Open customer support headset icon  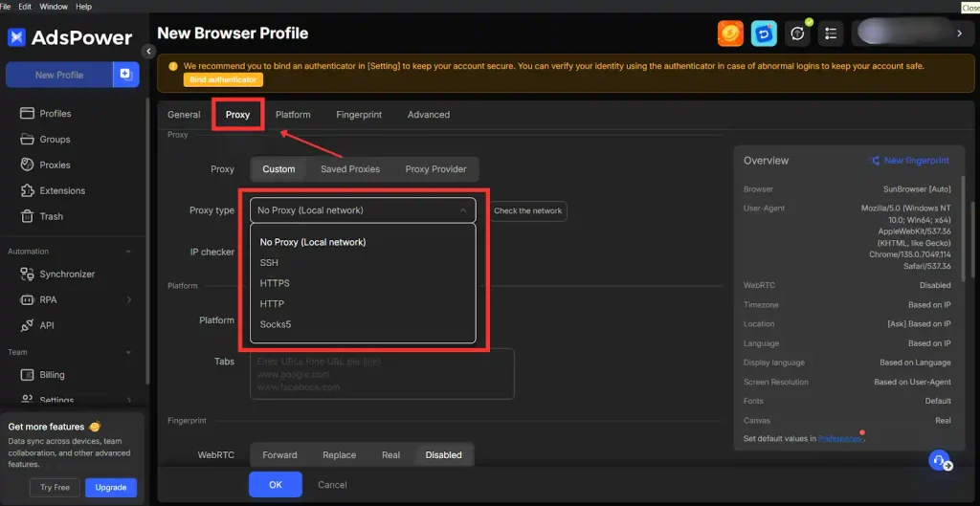tap(939, 461)
